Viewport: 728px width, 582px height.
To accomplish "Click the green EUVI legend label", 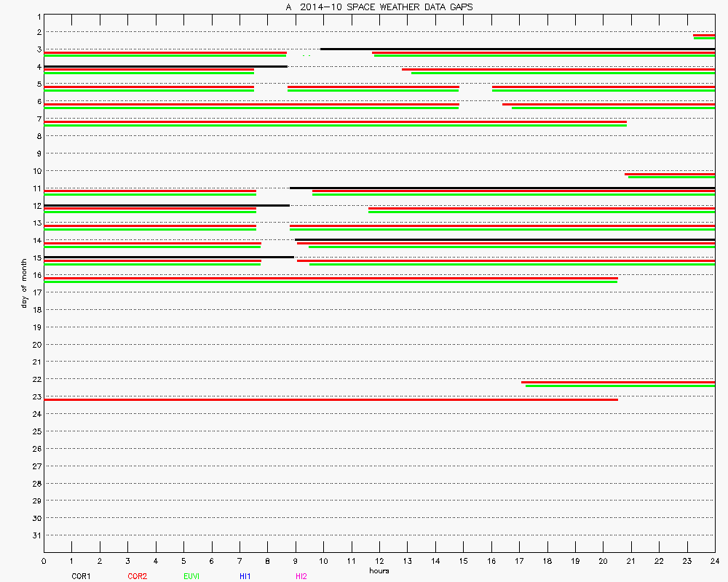I will (x=191, y=576).
